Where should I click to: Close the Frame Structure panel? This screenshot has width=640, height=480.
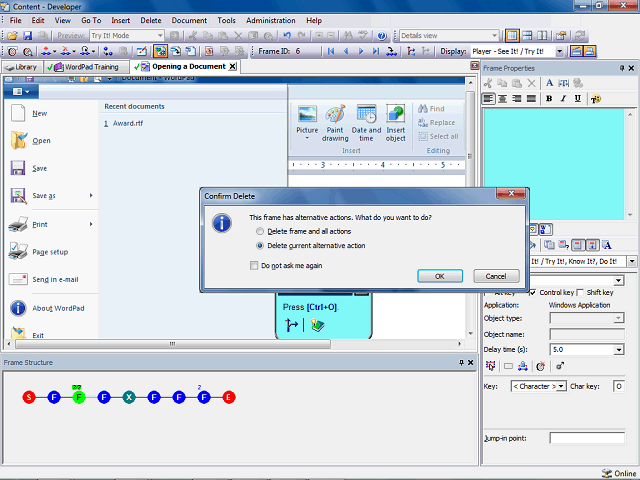click(470, 362)
